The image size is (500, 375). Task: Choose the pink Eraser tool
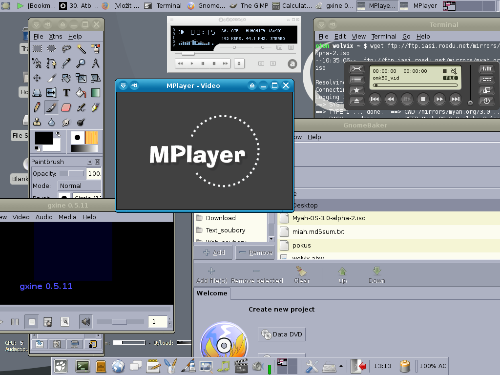point(66,107)
